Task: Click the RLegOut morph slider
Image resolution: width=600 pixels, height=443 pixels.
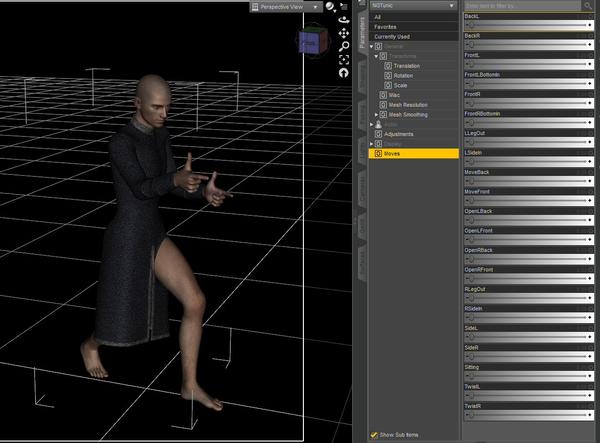Action: [528, 298]
